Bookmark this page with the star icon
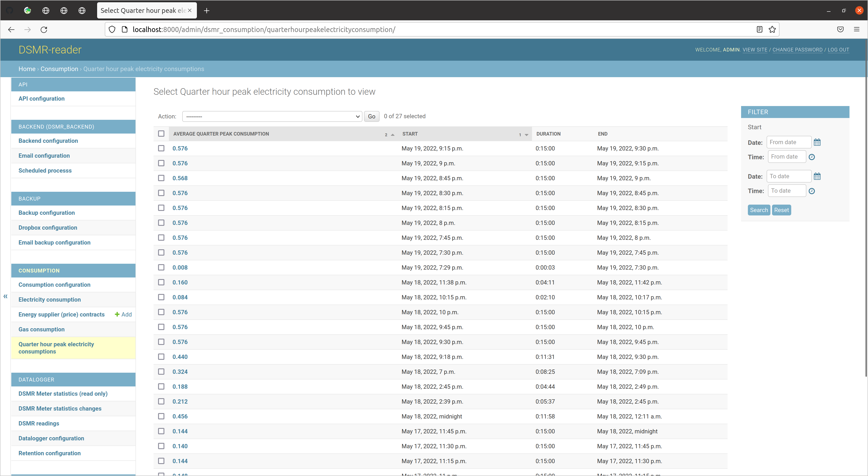This screenshot has height=476, width=868. coord(772,29)
